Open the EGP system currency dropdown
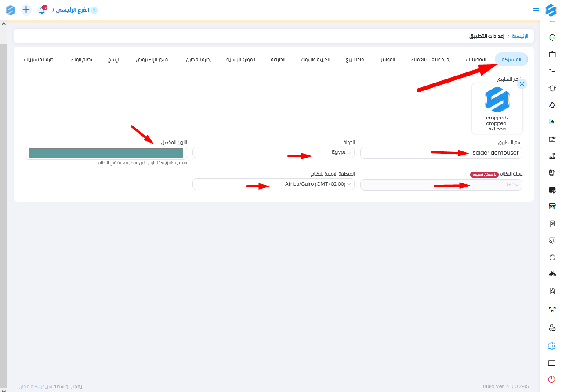Viewport: 562px width, 392px height. [x=441, y=185]
